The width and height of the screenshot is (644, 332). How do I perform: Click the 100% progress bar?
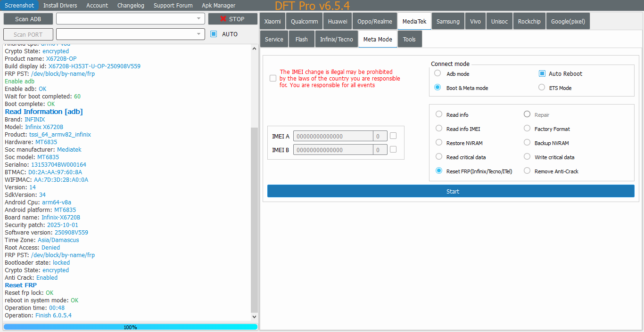pyautogui.click(x=130, y=327)
